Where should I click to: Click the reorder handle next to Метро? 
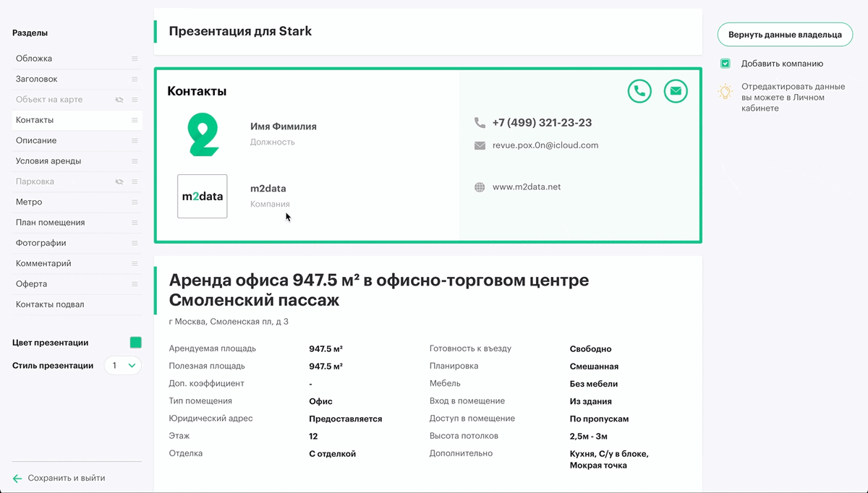click(135, 202)
